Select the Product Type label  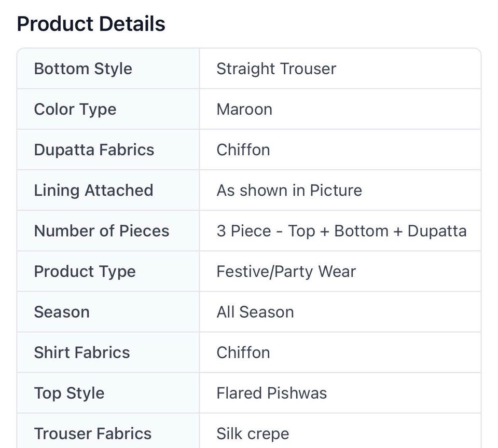coord(85,271)
